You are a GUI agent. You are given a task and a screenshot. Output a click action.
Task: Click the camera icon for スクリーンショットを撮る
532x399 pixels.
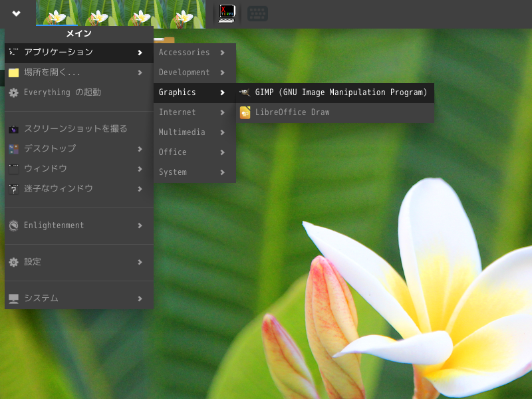[x=13, y=129]
